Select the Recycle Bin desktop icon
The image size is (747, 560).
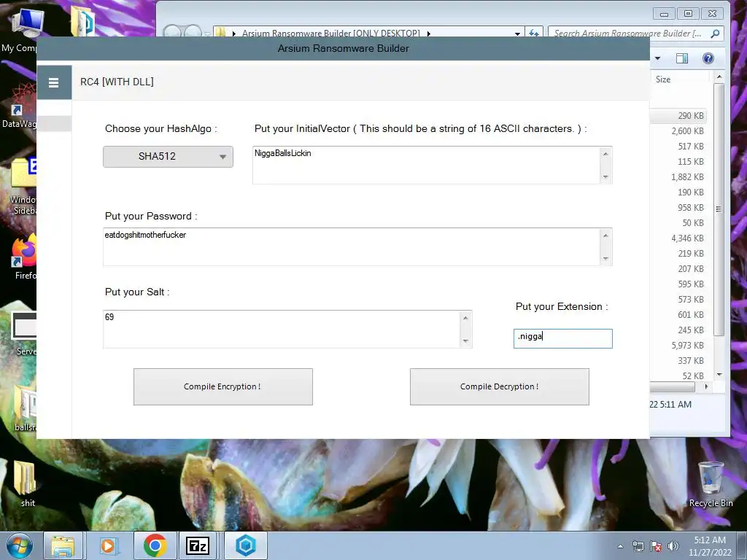point(711,484)
